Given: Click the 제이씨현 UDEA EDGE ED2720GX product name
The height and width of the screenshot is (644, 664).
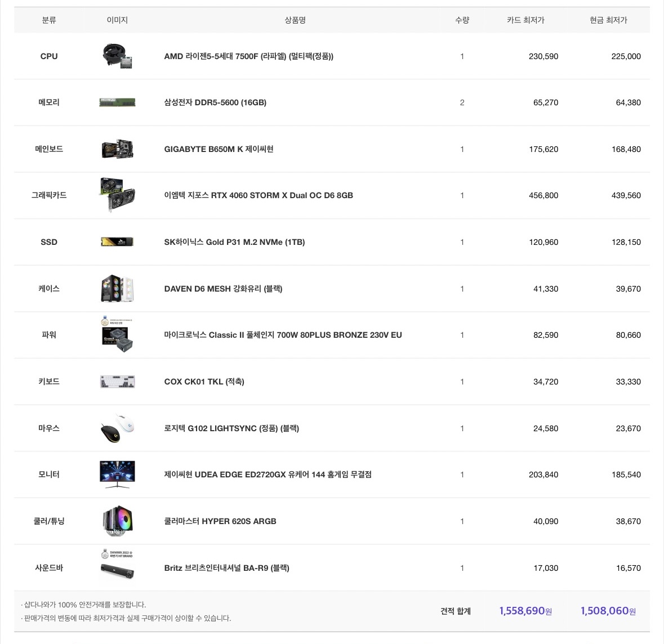Looking at the screenshot, I should (x=268, y=474).
